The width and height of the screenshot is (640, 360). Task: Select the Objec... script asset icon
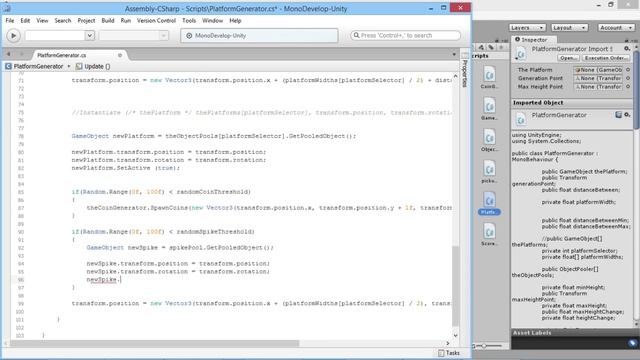(x=489, y=138)
